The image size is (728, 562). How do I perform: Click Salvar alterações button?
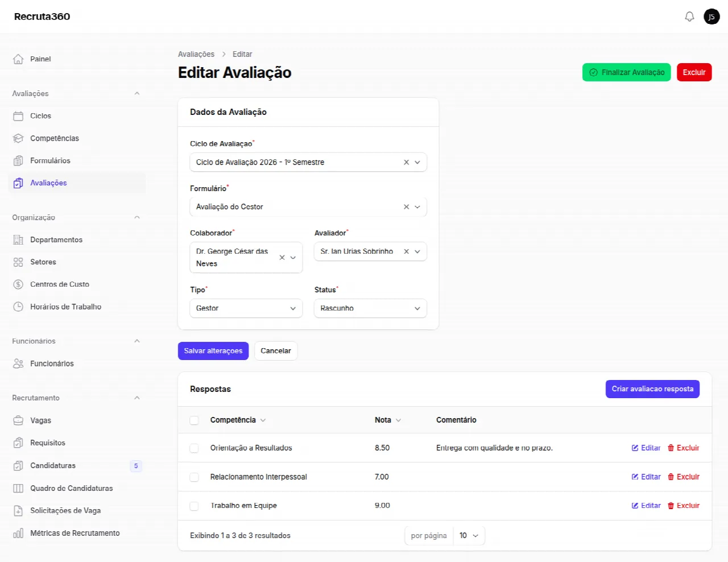pos(213,351)
